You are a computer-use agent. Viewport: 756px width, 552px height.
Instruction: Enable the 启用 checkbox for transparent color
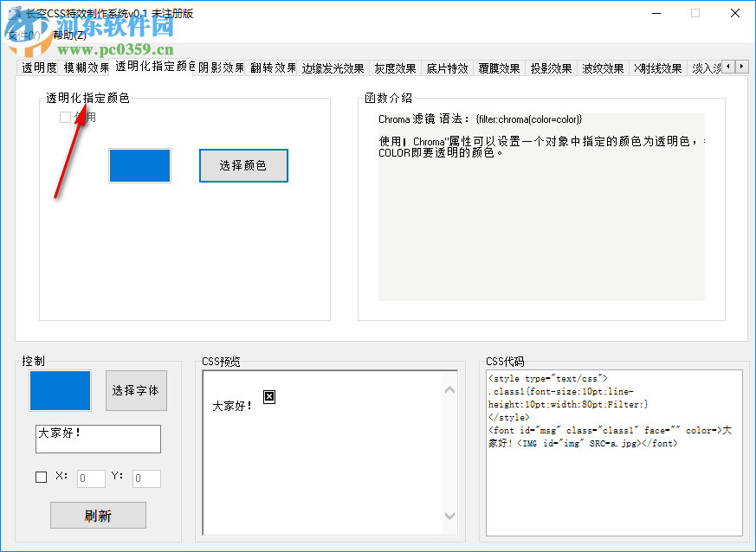pos(65,116)
